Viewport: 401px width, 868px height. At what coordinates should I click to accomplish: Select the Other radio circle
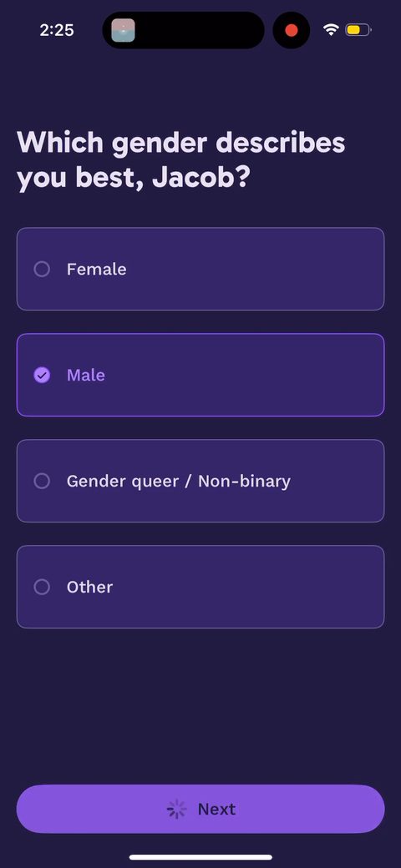42,587
